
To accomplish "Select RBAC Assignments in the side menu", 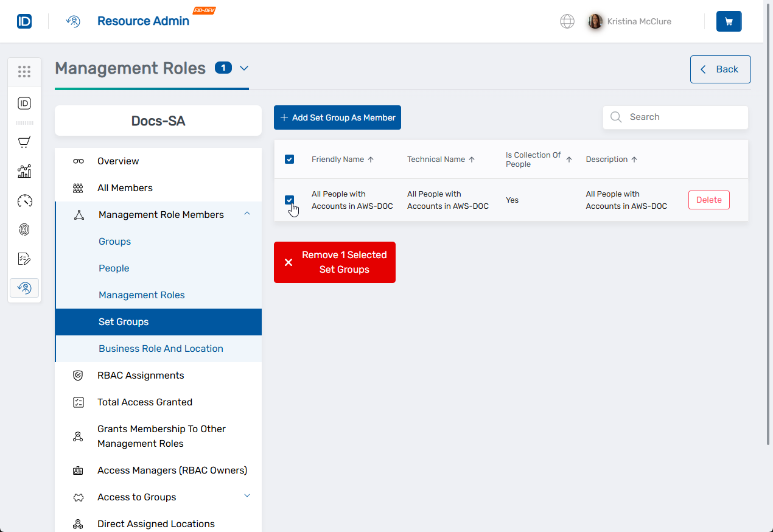I will pos(141,376).
